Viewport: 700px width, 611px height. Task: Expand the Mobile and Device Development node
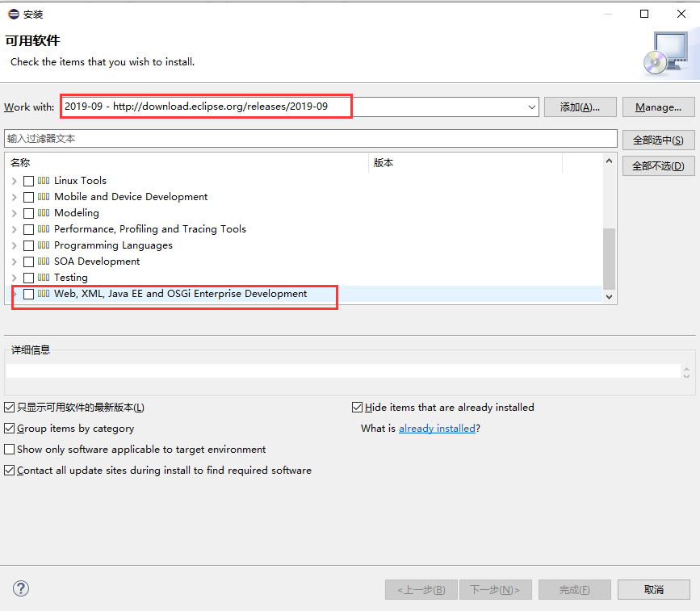coord(15,197)
